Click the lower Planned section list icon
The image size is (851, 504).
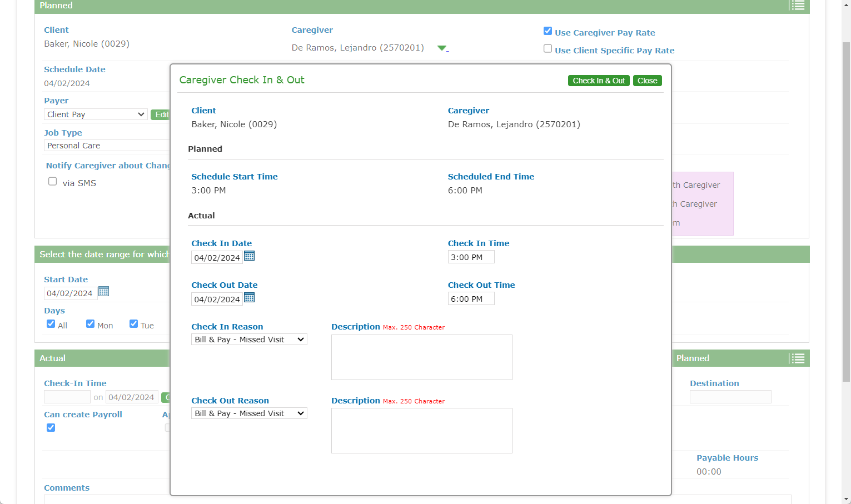point(797,358)
